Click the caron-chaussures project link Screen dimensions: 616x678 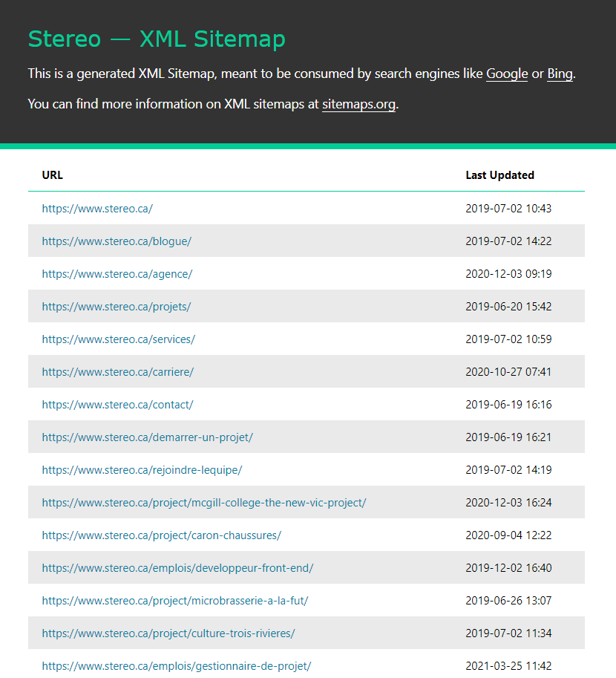pos(162,535)
